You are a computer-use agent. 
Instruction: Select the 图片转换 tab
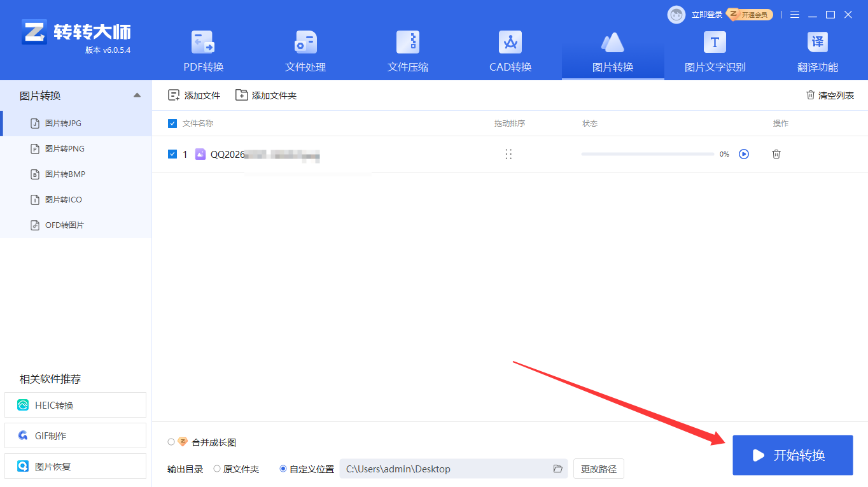pos(613,53)
